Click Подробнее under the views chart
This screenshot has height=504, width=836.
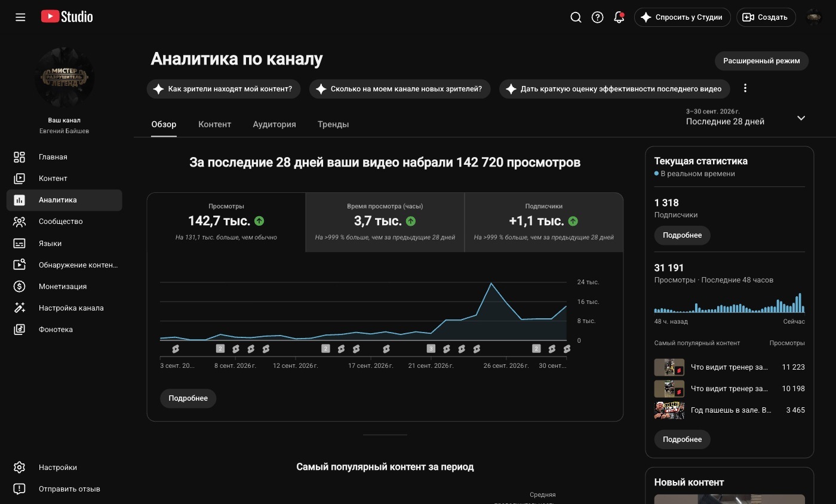coord(188,398)
